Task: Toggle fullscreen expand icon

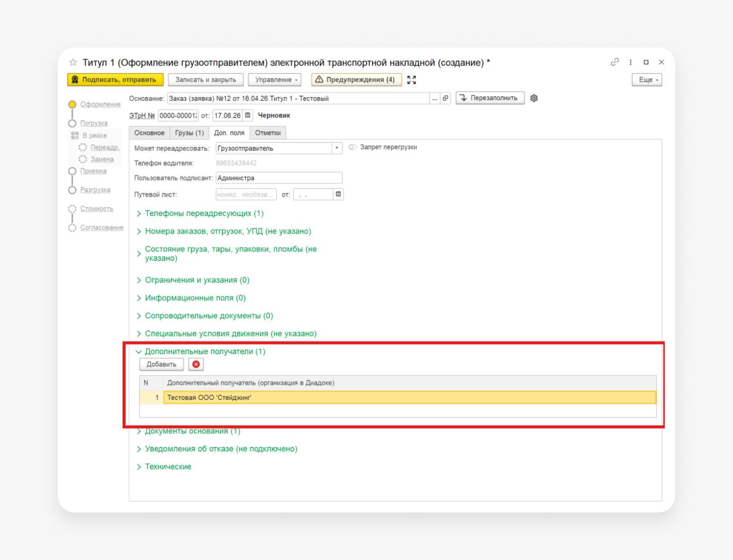Action: coord(411,80)
